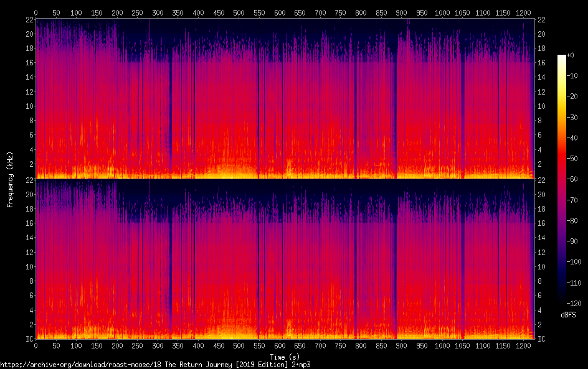Click the "Frequency (kHz)" axis label

pos(10,179)
